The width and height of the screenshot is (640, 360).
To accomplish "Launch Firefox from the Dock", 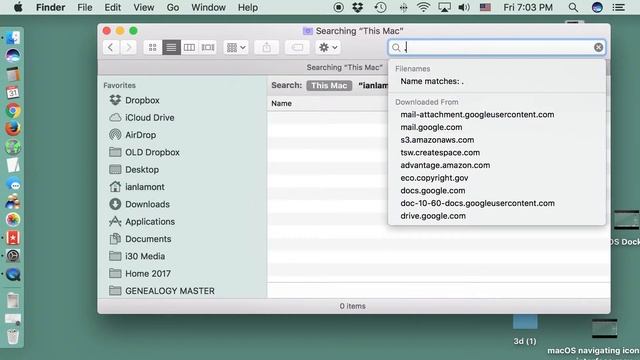I will pyautogui.click(x=13, y=129).
